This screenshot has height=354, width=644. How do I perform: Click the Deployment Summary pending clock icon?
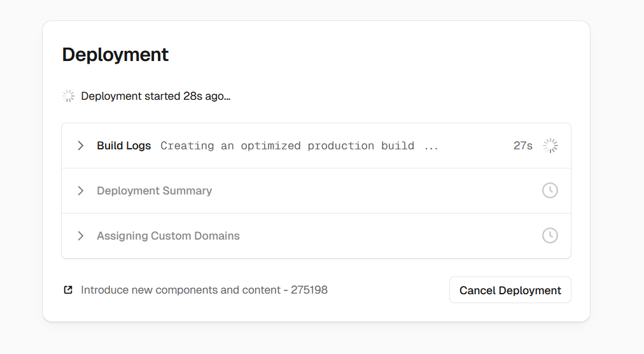coord(550,191)
